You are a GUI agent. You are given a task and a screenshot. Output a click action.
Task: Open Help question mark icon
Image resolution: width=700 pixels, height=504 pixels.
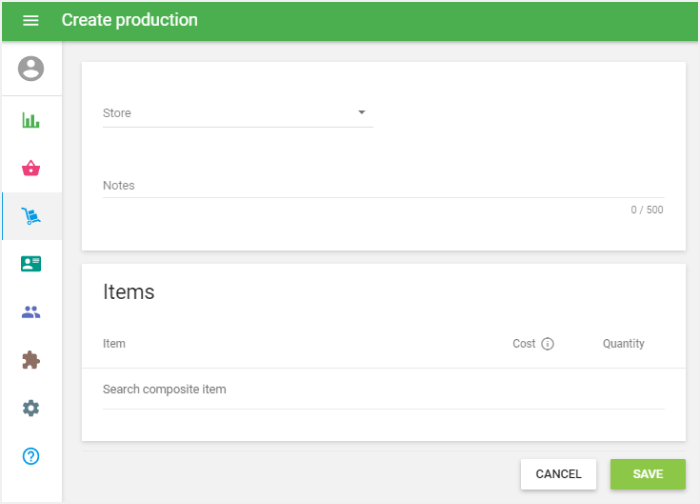click(31, 456)
